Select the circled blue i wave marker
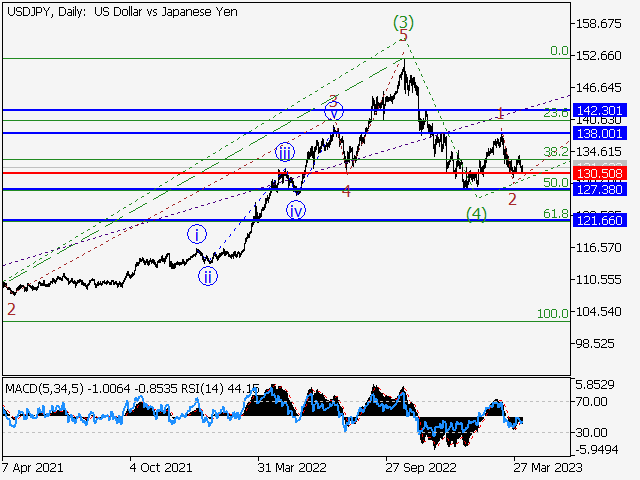The height and width of the screenshot is (480, 640). 197,234
